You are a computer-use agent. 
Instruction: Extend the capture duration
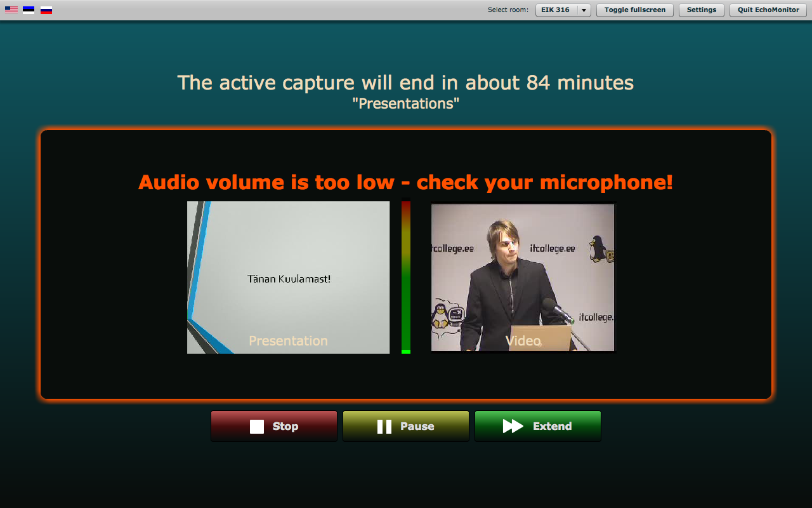point(538,426)
